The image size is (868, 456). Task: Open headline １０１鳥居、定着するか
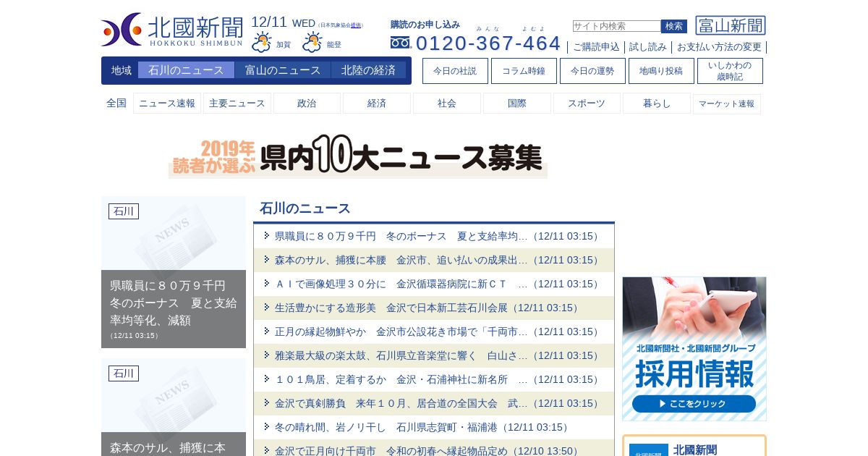(x=438, y=379)
